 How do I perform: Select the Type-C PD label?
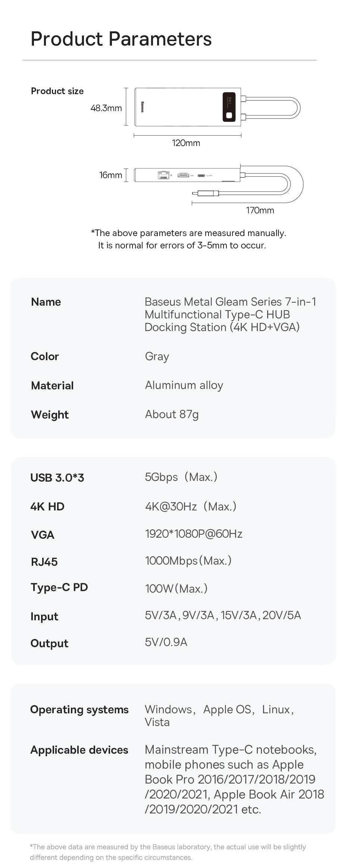coord(59,587)
